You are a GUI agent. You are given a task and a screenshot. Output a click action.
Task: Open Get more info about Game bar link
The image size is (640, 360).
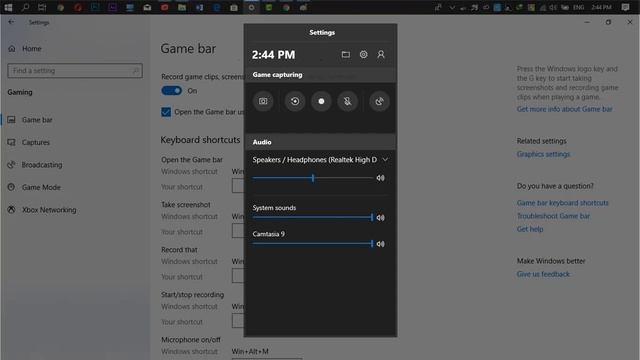click(x=564, y=109)
